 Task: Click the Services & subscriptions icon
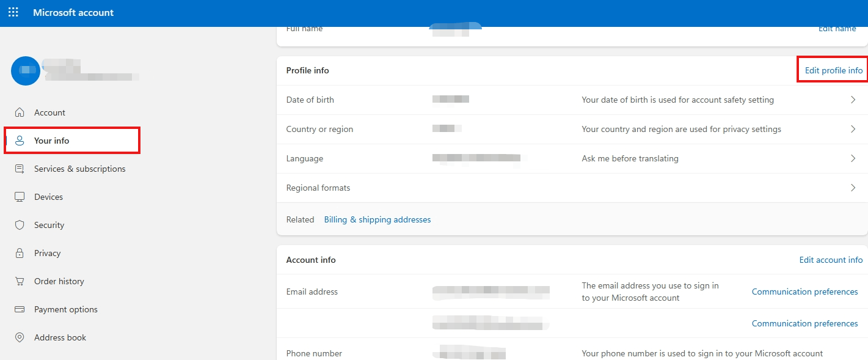tap(20, 169)
